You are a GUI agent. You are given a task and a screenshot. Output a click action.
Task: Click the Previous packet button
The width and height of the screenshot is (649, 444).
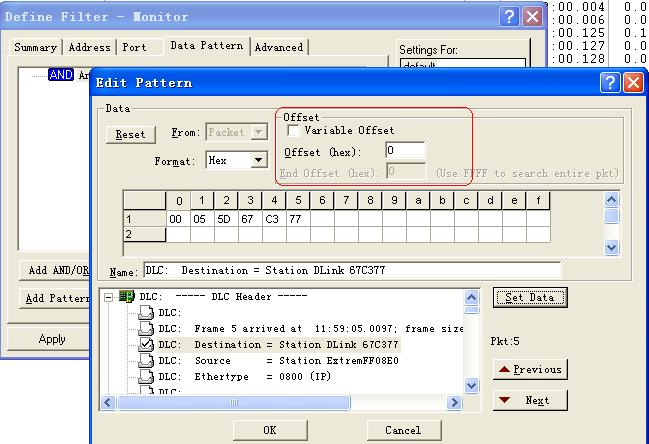pos(529,369)
